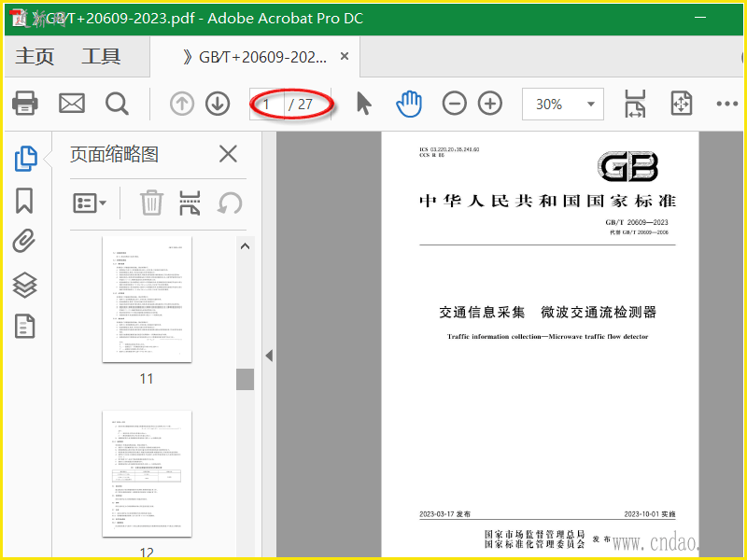This screenshot has height=560, width=747.
Task: Click the delete pages trash icon
Action: (151, 203)
